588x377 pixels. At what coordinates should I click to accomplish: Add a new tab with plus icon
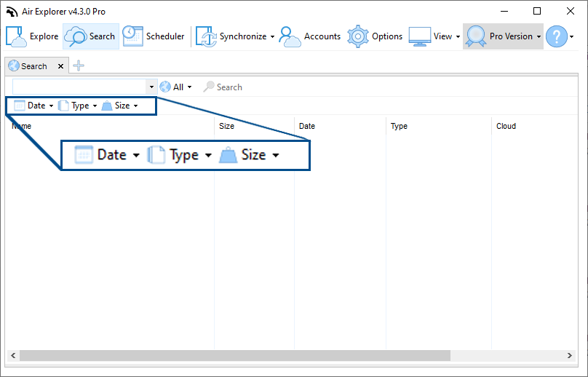[79, 66]
